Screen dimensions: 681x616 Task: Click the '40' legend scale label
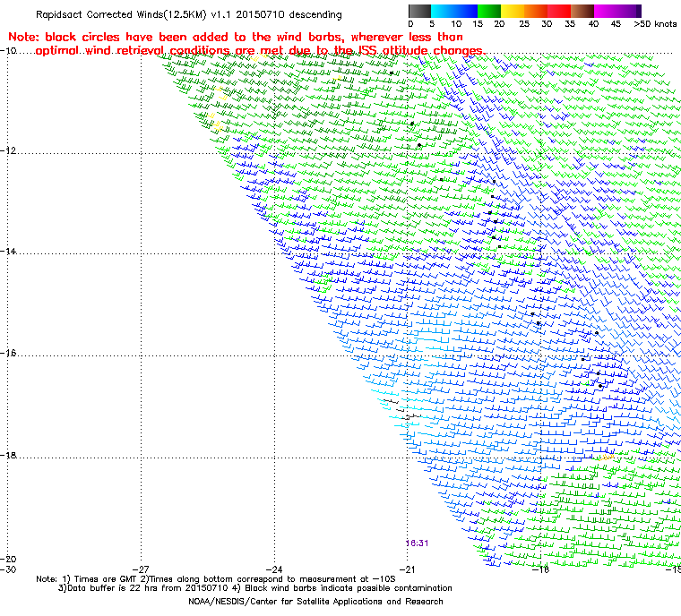pyautogui.click(x=593, y=24)
